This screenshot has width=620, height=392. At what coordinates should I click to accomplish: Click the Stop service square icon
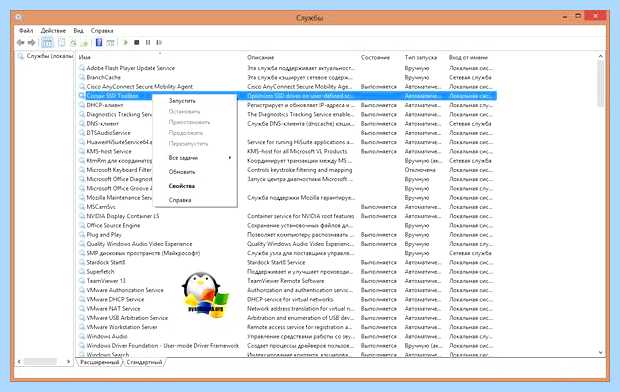[x=136, y=42]
